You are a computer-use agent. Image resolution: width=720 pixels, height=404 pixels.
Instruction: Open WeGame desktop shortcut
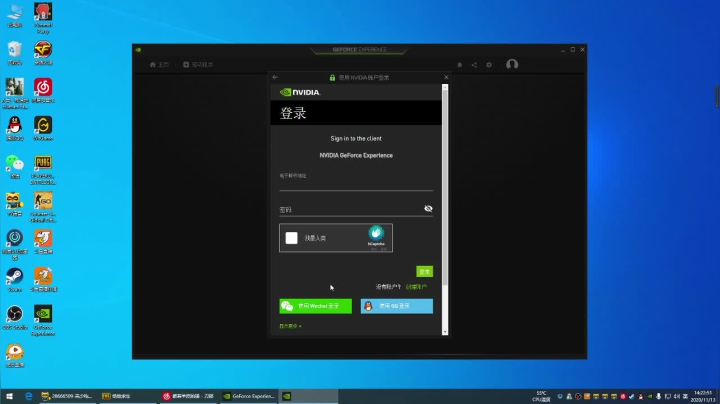43,128
